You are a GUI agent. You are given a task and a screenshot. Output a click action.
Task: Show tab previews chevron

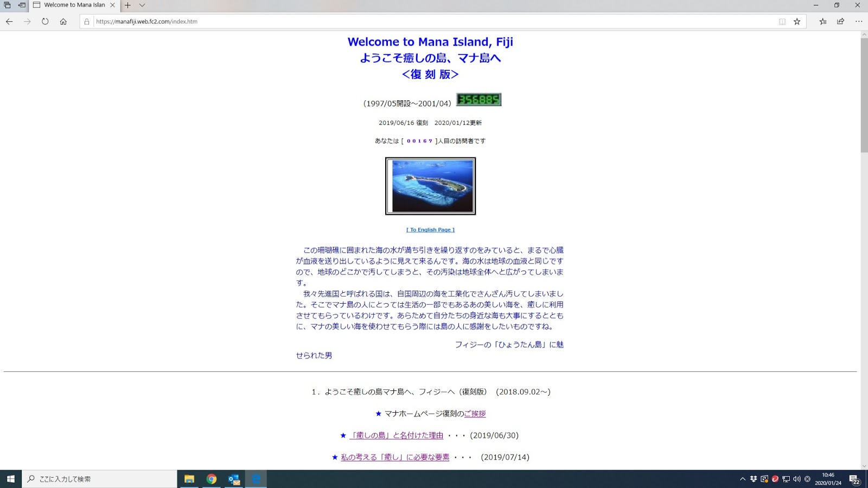[x=142, y=5]
